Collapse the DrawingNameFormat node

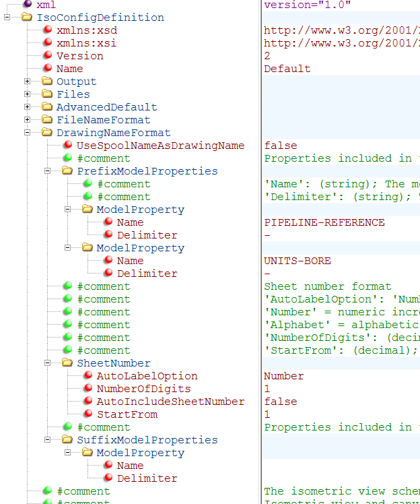coord(28,133)
